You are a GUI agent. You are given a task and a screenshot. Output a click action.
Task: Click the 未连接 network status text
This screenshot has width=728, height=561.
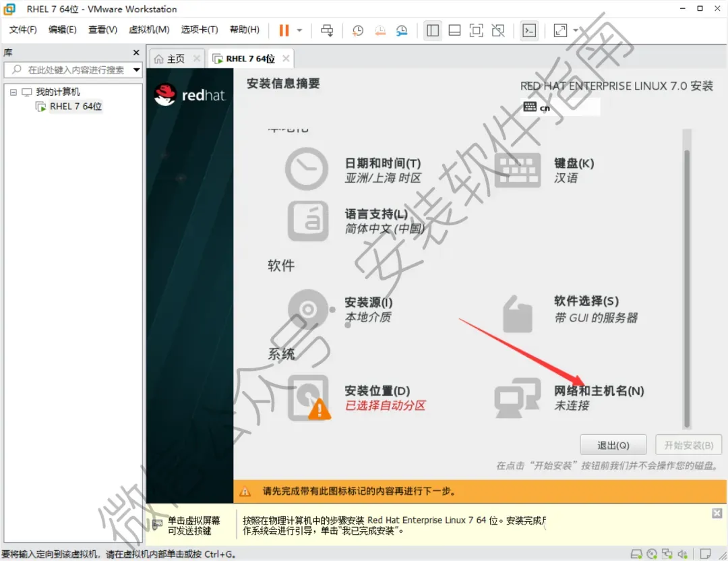tap(572, 406)
